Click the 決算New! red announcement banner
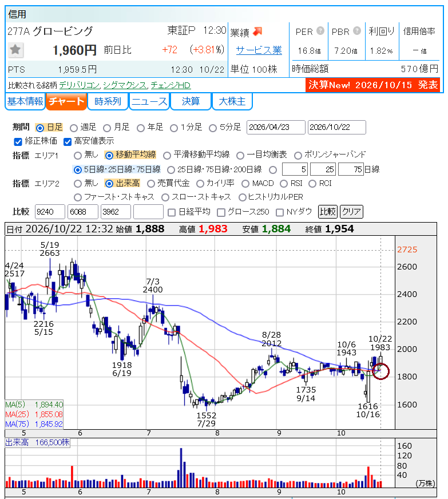Viewport: 448px width, 499px height. coord(372,85)
